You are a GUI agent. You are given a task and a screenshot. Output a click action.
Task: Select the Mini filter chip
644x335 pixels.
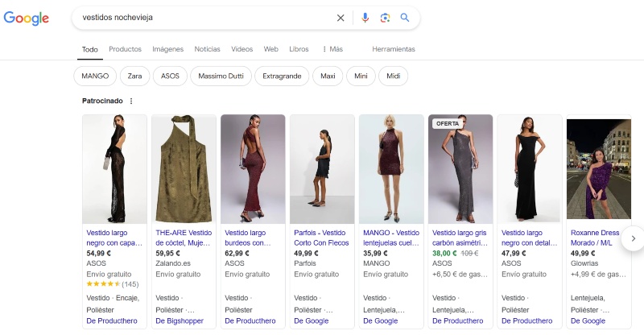click(x=361, y=76)
